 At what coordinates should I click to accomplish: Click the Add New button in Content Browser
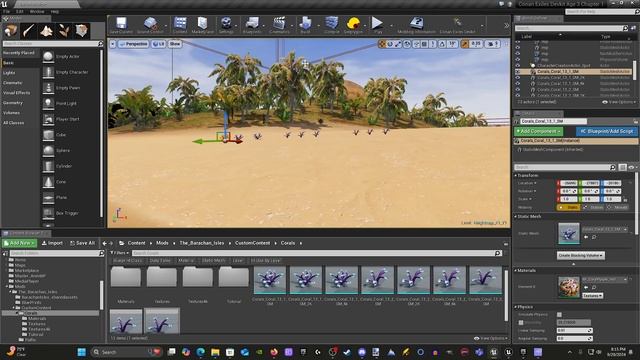tap(20, 243)
